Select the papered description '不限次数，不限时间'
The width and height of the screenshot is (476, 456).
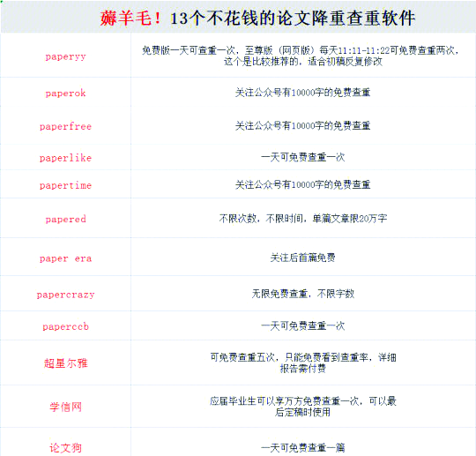click(303, 218)
